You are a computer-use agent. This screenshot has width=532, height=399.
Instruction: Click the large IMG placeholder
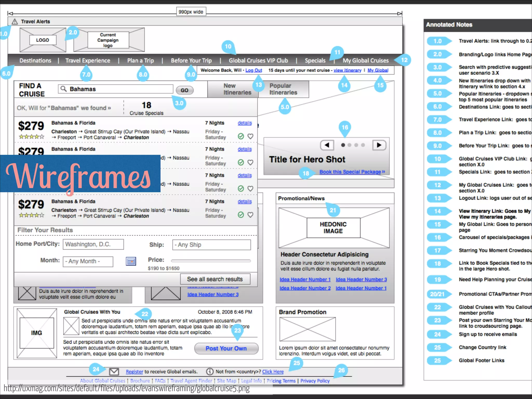[37, 333]
